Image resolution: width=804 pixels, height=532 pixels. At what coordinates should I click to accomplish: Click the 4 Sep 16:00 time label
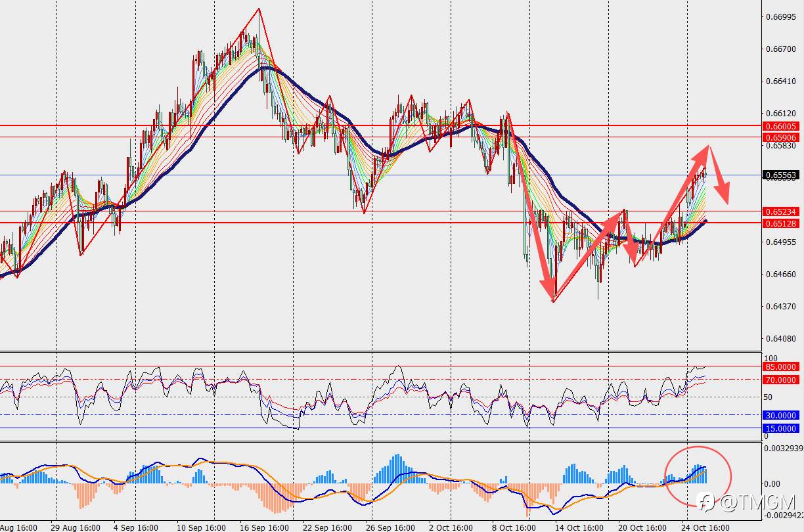(137, 527)
